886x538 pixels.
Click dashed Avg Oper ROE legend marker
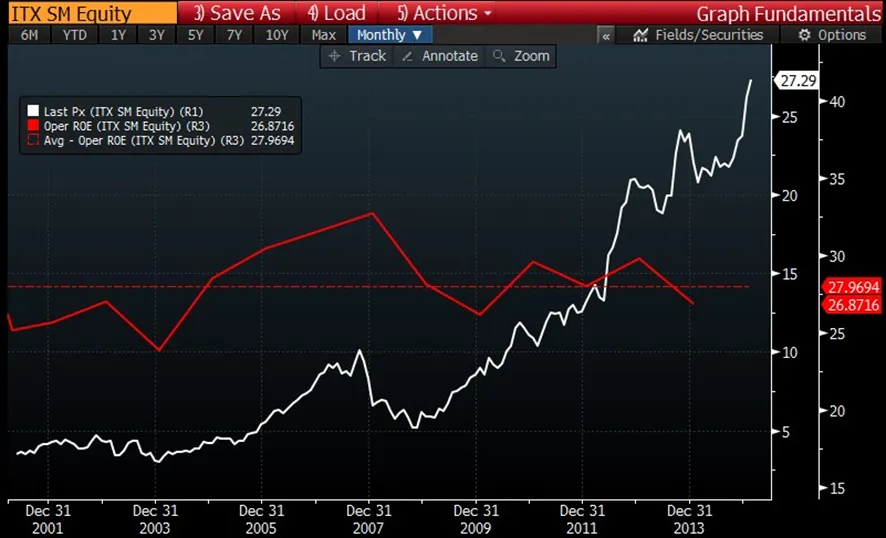[x=33, y=141]
